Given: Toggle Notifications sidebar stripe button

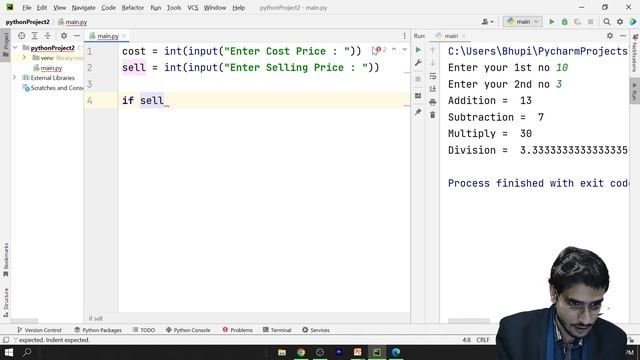Looking at the screenshot, I should [635, 53].
